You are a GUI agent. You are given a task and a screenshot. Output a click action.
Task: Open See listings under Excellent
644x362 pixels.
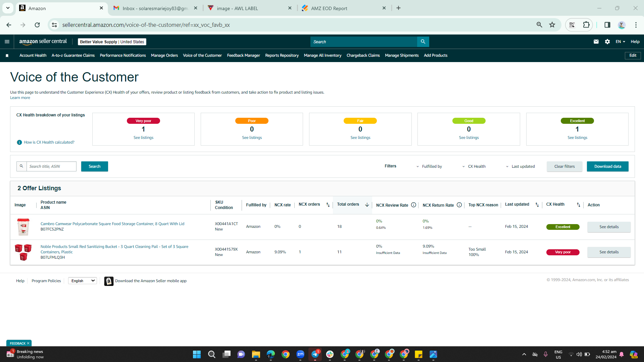click(x=577, y=138)
